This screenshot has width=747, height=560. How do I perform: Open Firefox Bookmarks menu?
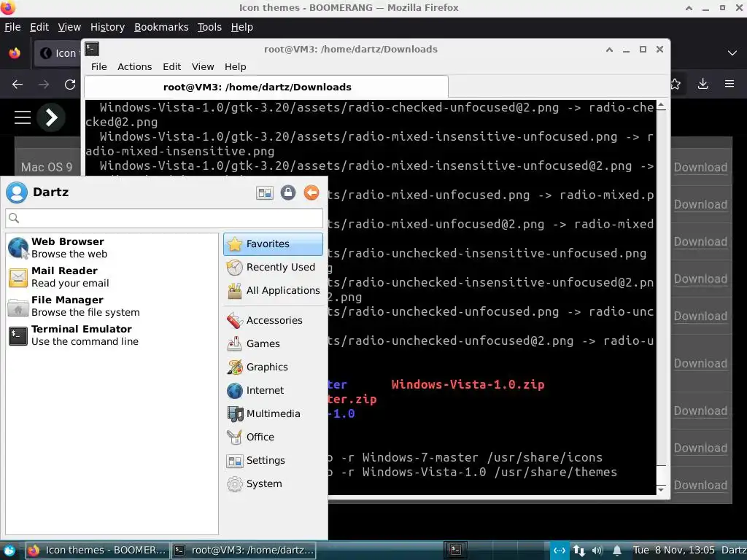point(161,27)
